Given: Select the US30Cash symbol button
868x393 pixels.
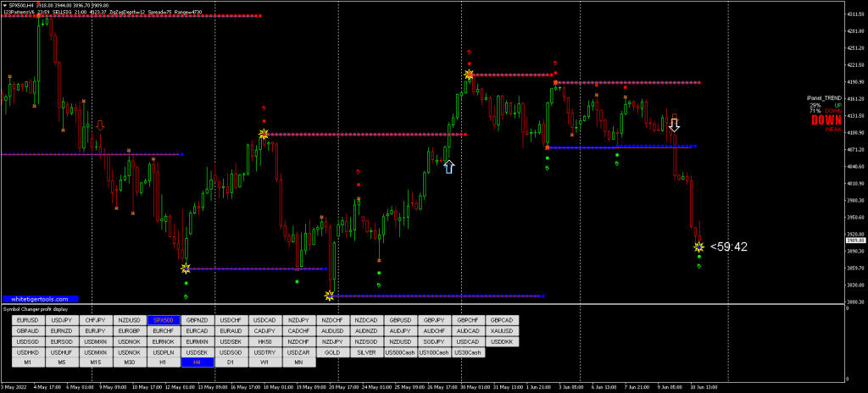Looking at the screenshot, I should click(468, 351).
